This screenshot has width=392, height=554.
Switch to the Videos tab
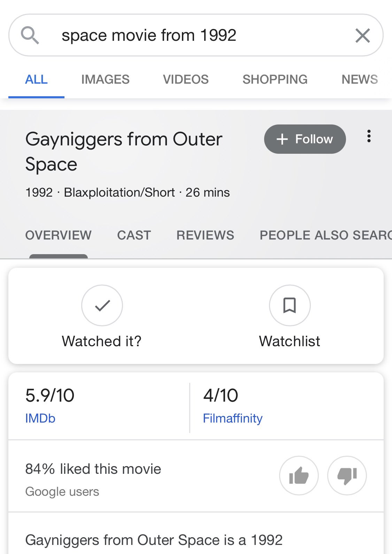coord(186,79)
